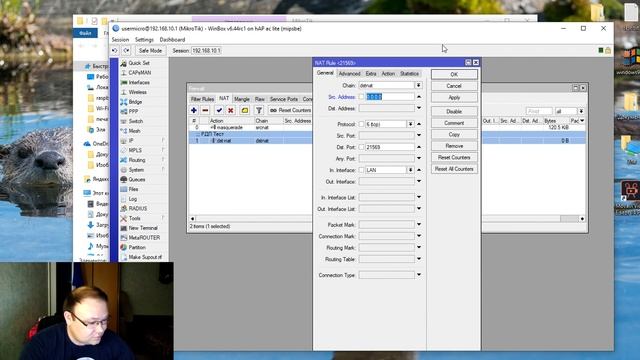The width and height of the screenshot is (640, 360).
Task: Click the Redo arrow in WinBox toolbar
Action: point(127,51)
